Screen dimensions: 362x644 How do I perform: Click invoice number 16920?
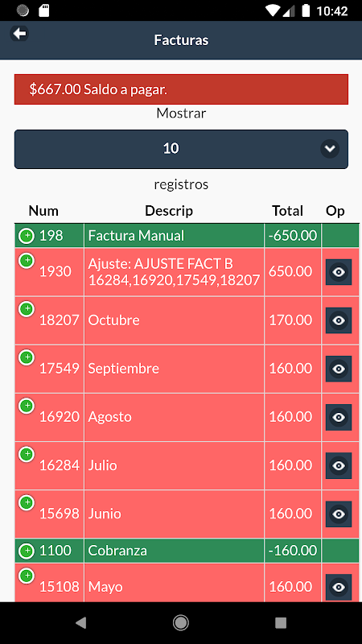[x=59, y=417]
